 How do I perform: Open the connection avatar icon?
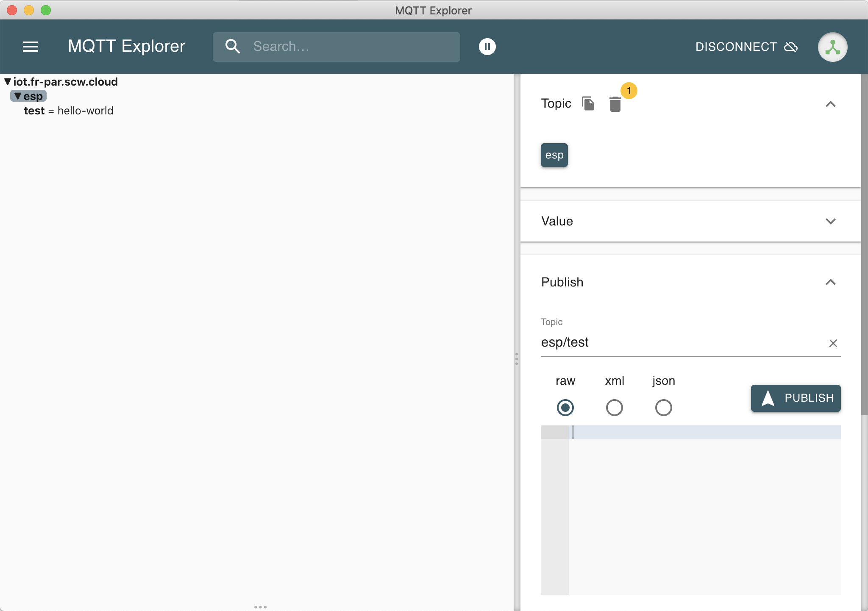point(832,47)
